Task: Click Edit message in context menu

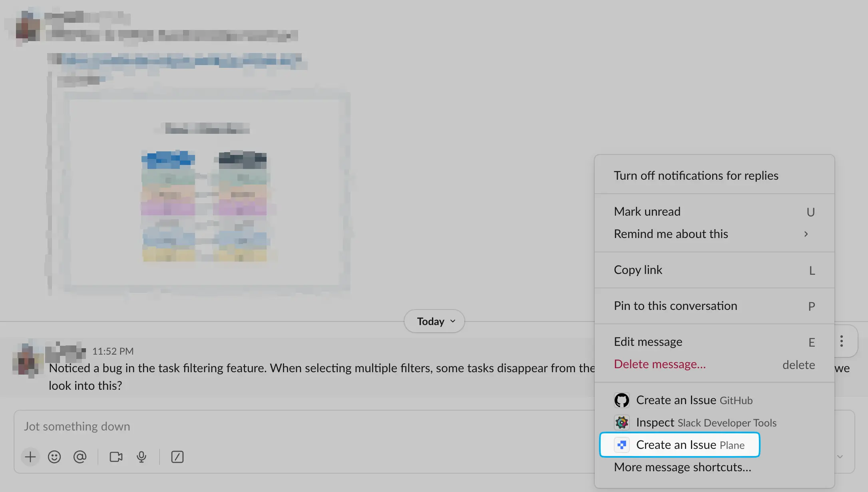Action: (648, 341)
